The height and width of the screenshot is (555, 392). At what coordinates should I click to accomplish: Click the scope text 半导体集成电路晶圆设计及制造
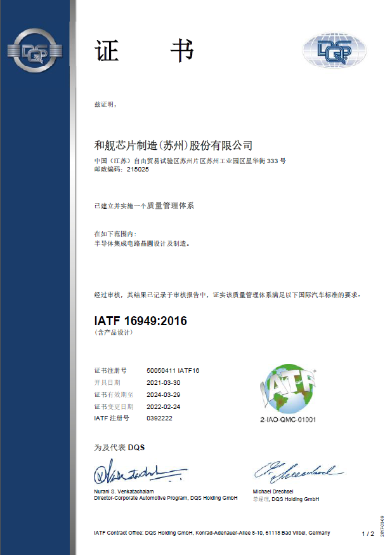pos(141,243)
